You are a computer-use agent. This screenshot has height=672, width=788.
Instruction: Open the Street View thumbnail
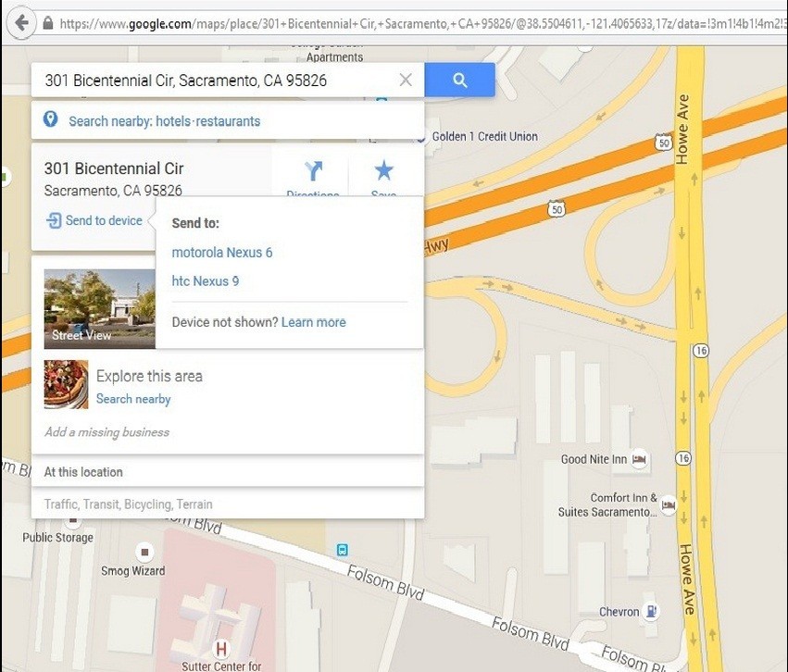99,309
